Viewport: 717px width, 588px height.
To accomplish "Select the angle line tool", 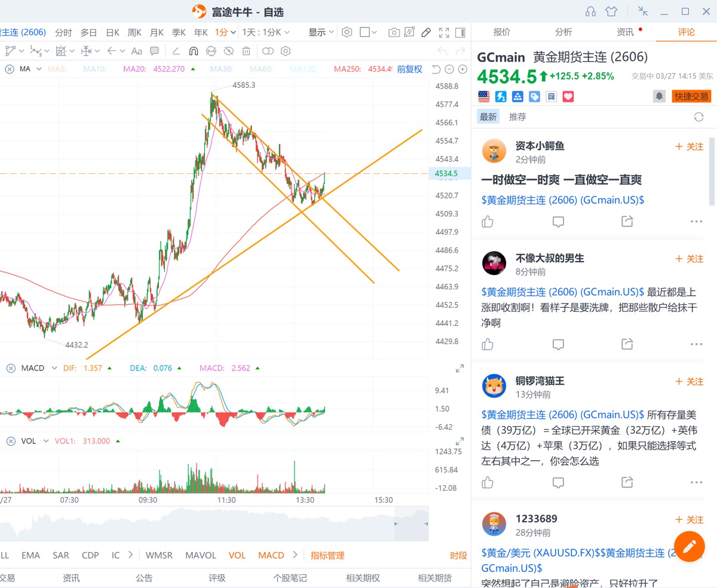I will [176, 51].
